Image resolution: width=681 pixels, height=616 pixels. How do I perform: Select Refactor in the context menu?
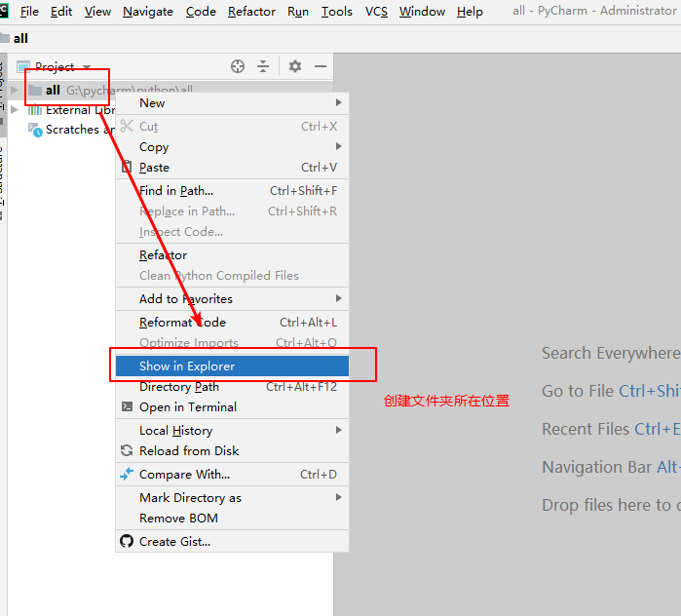[232, 255]
